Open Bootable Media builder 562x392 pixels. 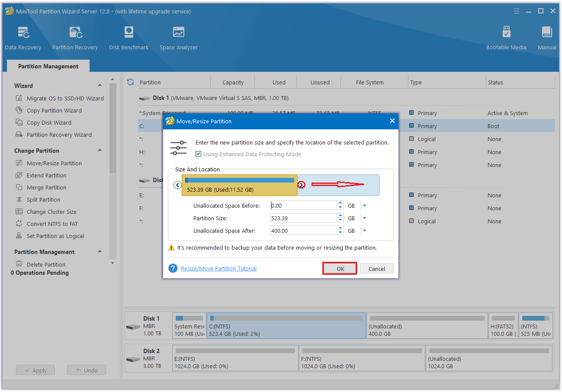[506, 38]
